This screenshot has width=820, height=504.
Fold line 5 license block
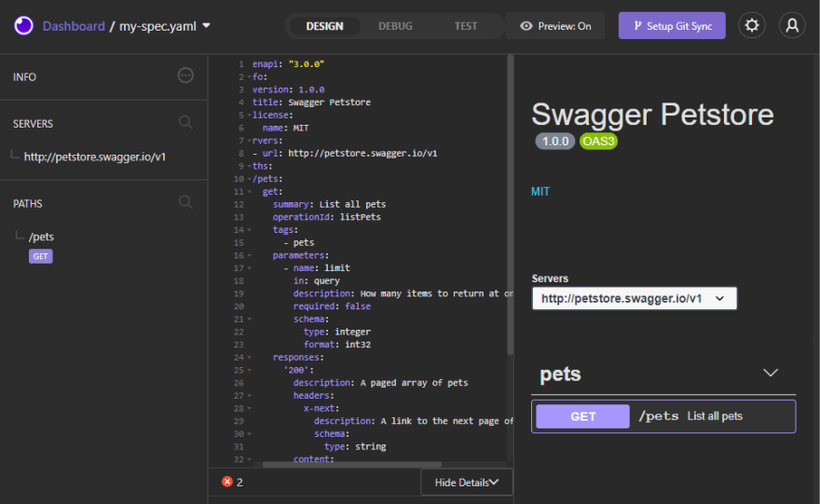(x=250, y=115)
